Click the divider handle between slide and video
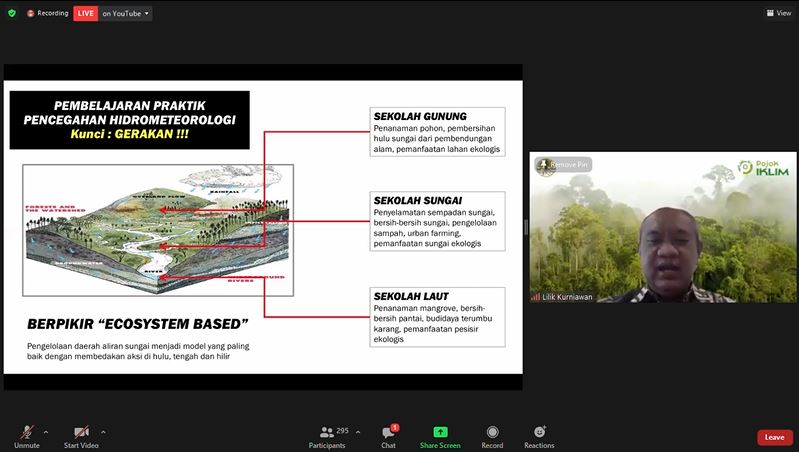The height and width of the screenshot is (452, 799). (x=526, y=227)
